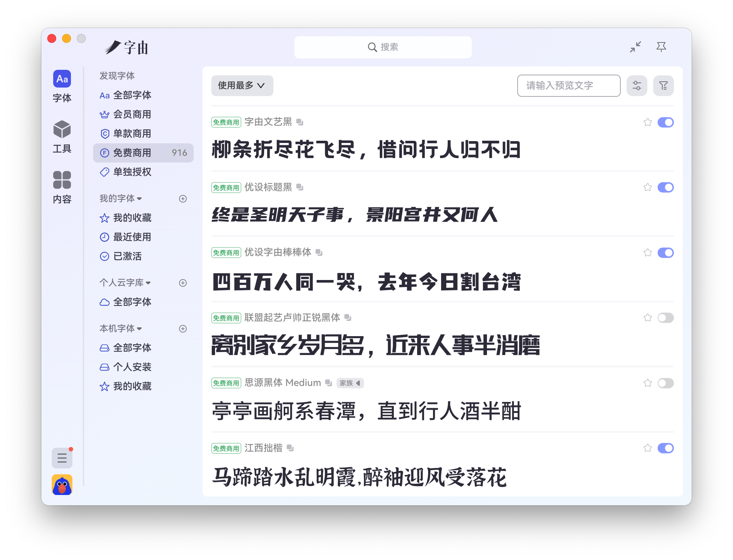The width and height of the screenshot is (733, 560).
Task: Open the hamburger menu with red dot
Action: [x=62, y=458]
